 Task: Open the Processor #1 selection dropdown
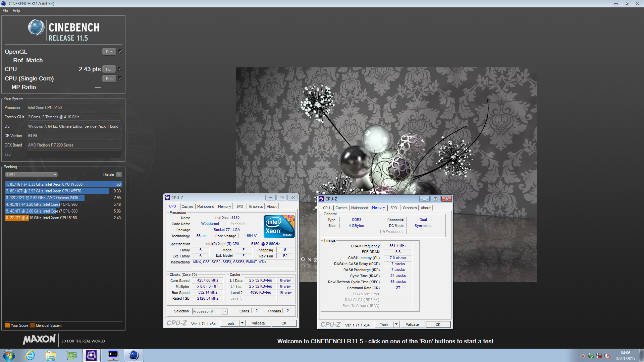(210, 311)
